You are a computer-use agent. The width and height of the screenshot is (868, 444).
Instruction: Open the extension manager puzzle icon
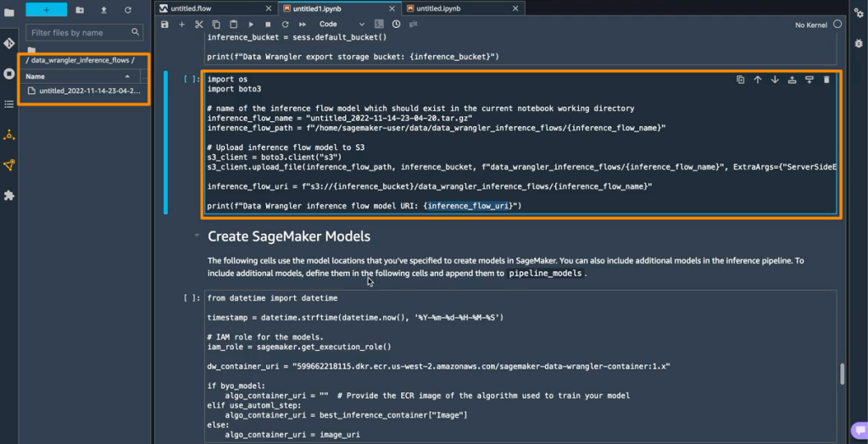coord(9,196)
